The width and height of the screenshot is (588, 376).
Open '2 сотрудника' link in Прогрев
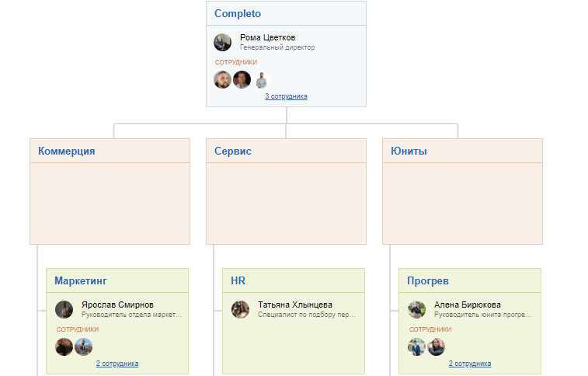469,364
